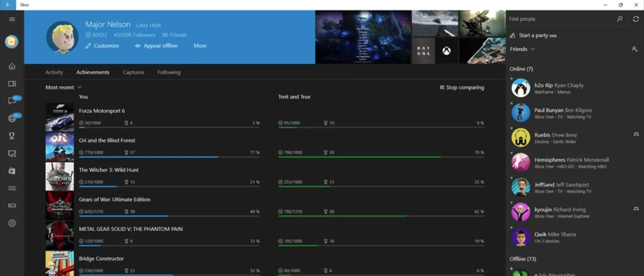The height and width of the screenshot is (276, 644).
Task: Open Paul Bunyan's avatar
Action: (x=521, y=113)
